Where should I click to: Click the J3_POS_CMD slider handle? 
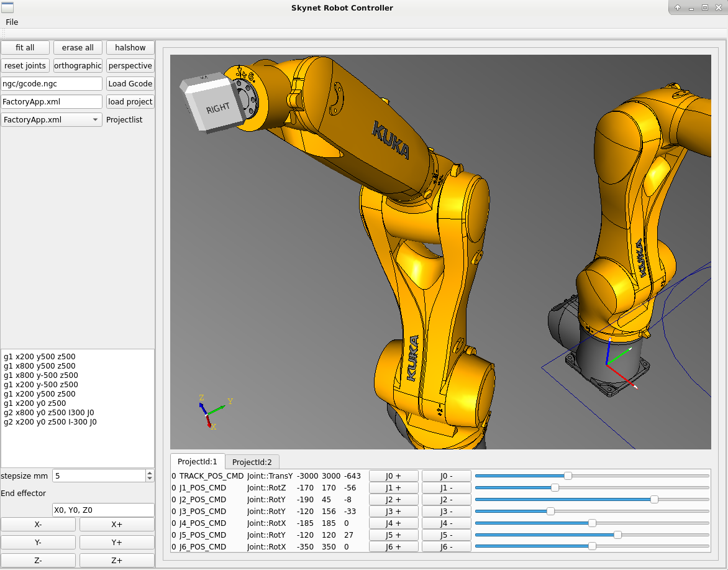coord(550,512)
